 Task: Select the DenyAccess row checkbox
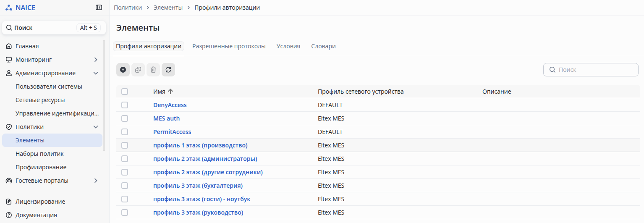[x=125, y=105]
